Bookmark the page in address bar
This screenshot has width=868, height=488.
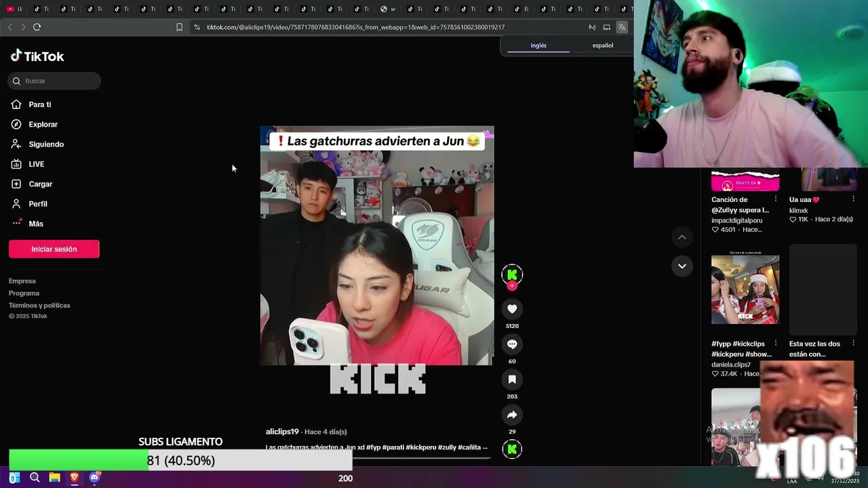(179, 27)
